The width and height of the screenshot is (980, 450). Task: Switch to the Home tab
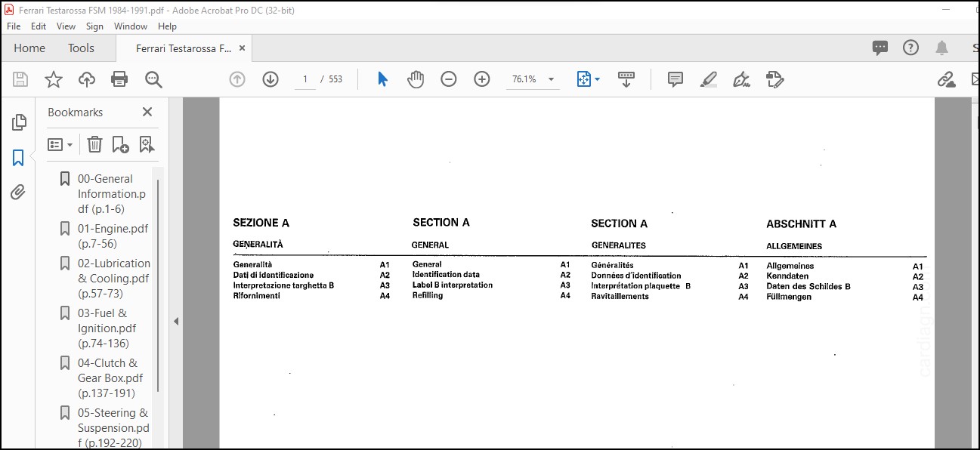[29, 48]
